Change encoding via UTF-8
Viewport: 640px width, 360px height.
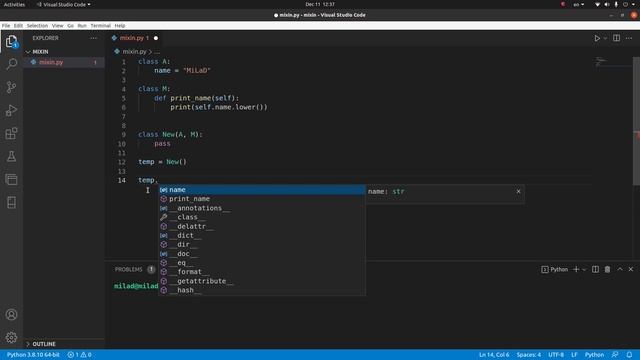pos(556,355)
